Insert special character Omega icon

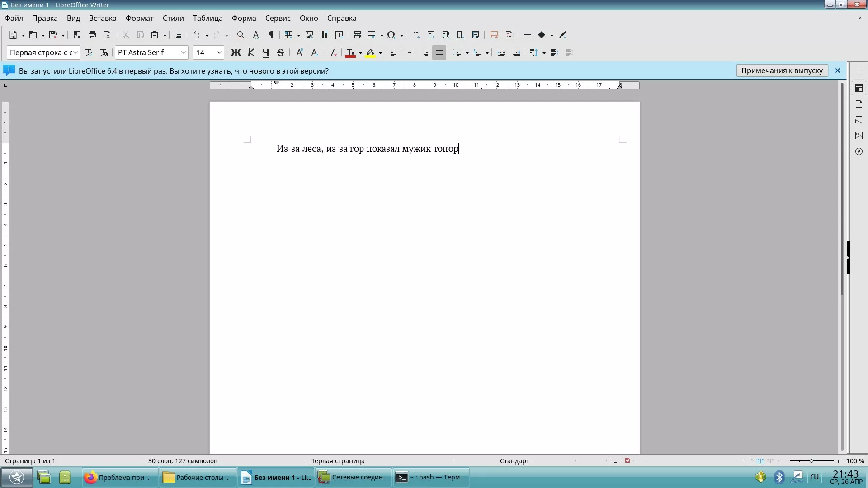(x=391, y=35)
